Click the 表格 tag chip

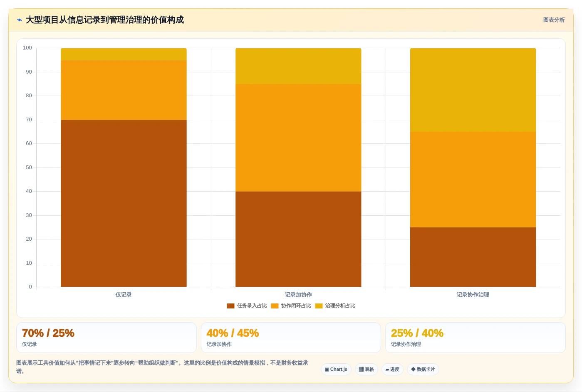[x=366, y=369]
